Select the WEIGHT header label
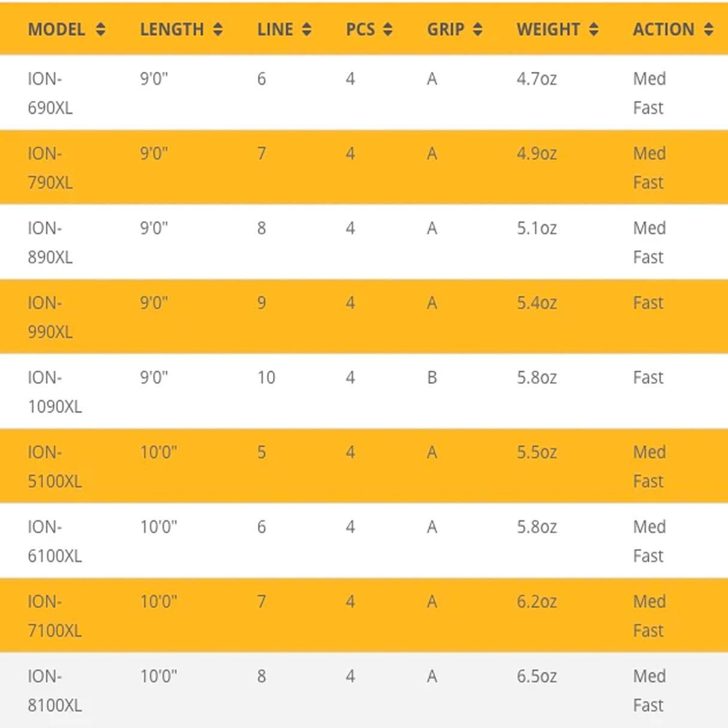 (547, 29)
